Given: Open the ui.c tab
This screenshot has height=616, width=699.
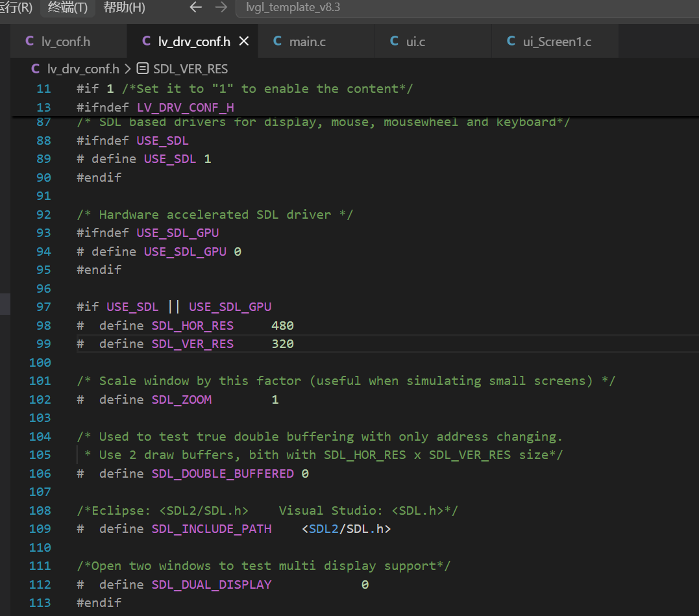Looking at the screenshot, I should (434, 42).
